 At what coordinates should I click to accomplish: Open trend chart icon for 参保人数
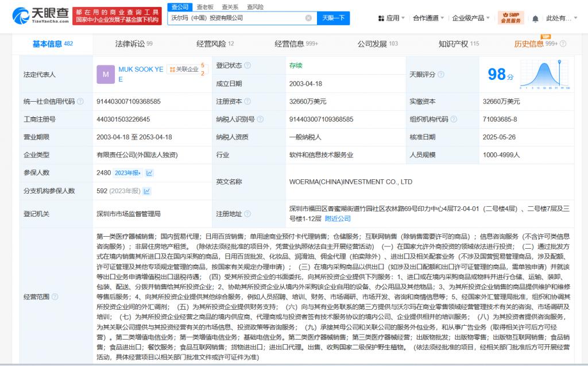[149, 173]
